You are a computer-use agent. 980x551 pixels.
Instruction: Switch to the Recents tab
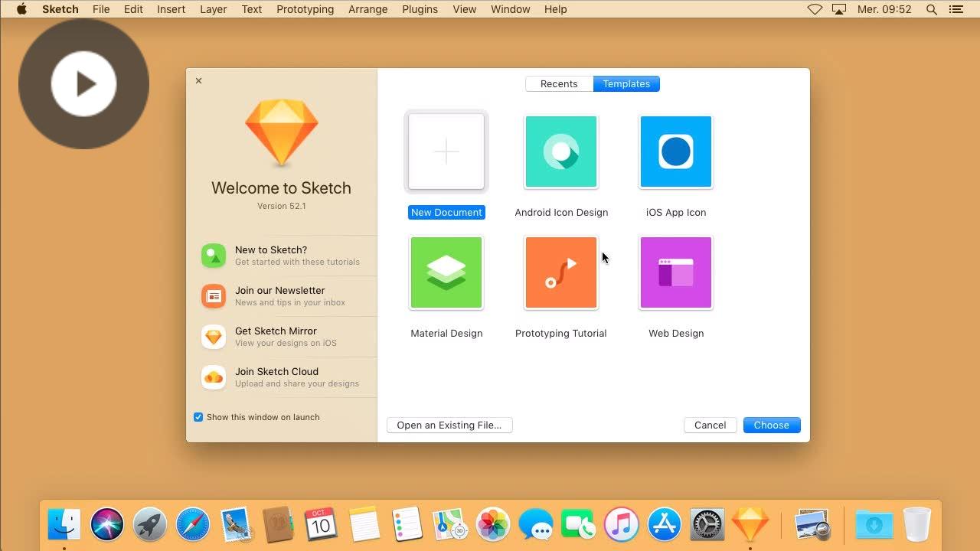pos(559,84)
